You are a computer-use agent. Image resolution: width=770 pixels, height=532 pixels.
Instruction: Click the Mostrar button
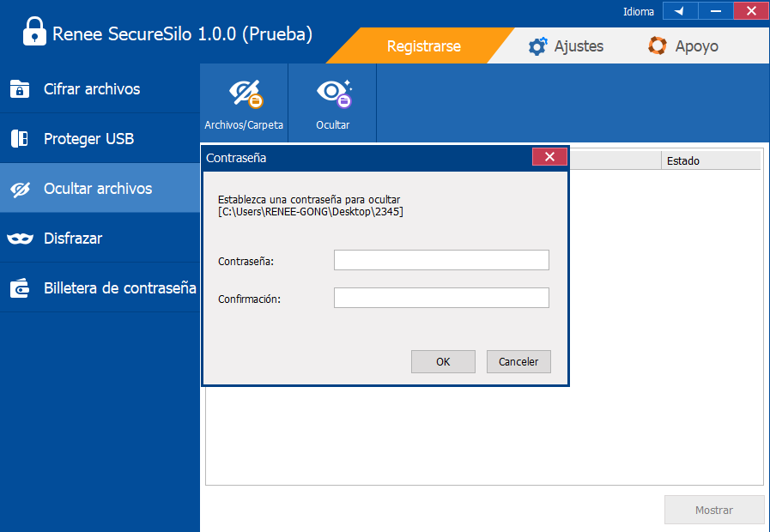tap(714, 510)
